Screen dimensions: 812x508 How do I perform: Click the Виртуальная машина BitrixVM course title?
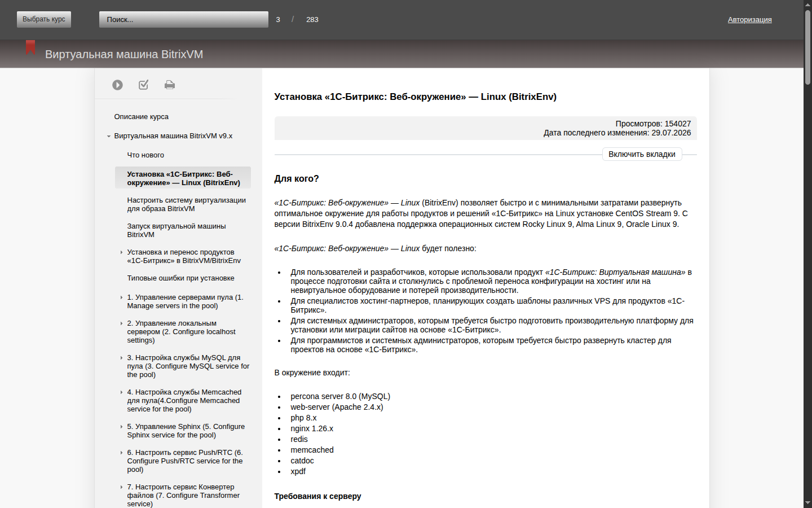pos(124,54)
